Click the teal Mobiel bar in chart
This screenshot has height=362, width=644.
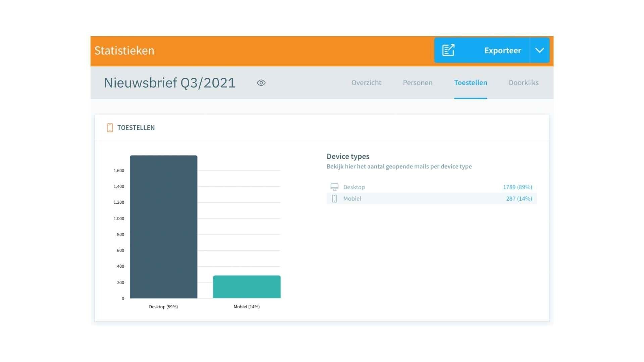[247, 287]
